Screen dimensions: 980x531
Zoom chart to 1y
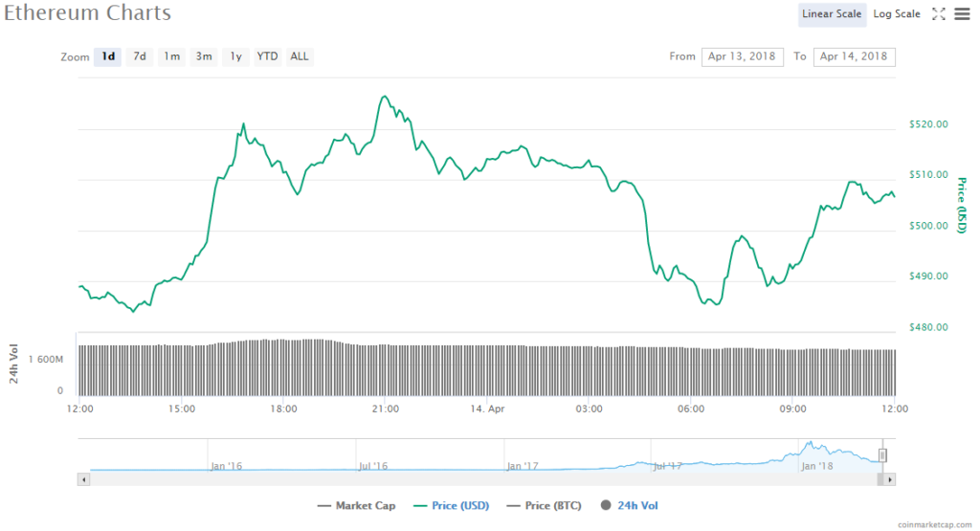point(235,56)
